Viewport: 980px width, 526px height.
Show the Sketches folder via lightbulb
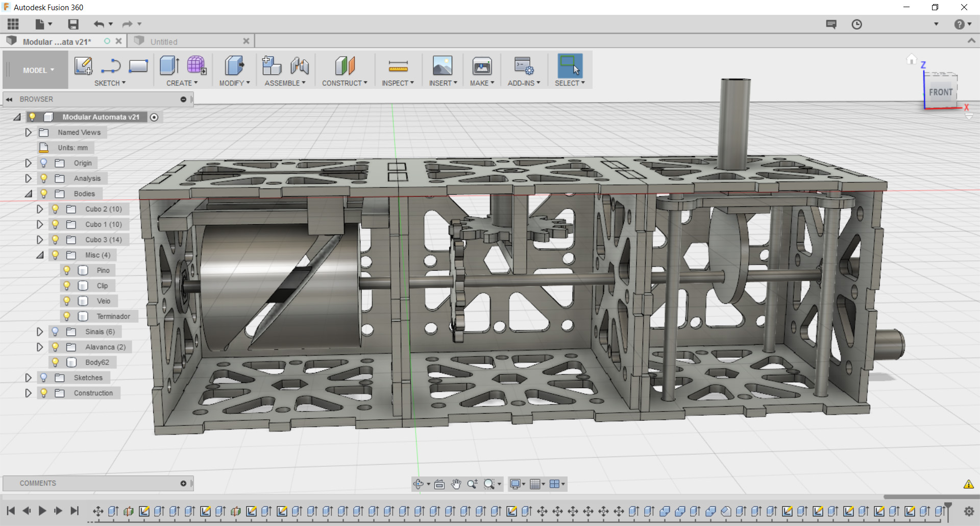[44, 377]
